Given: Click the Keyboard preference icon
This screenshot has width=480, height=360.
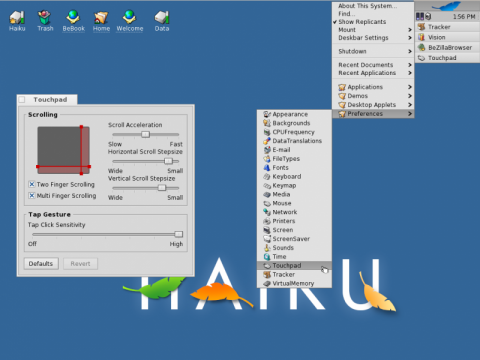Looking at the screenshot, I should (x=267, y=176).
